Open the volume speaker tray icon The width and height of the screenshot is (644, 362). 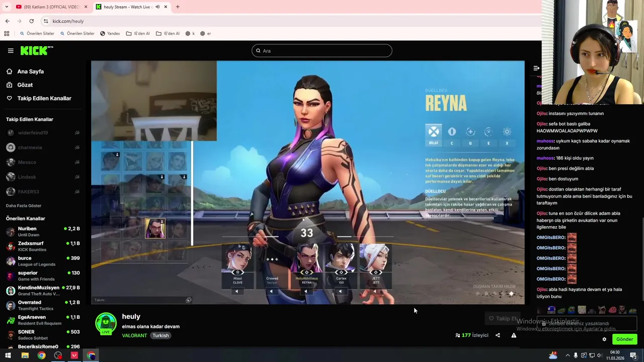599,355
